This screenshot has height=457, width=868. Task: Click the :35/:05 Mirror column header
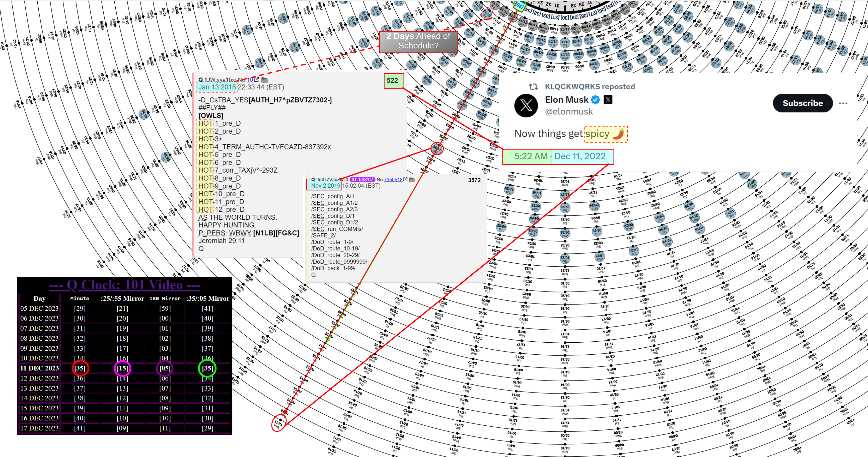[x=207, y=298]
